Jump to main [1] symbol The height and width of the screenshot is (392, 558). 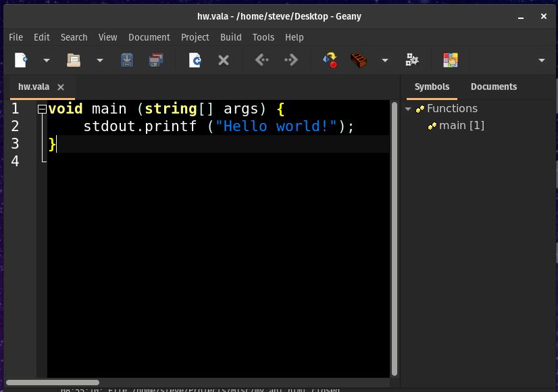click(461, 126)
